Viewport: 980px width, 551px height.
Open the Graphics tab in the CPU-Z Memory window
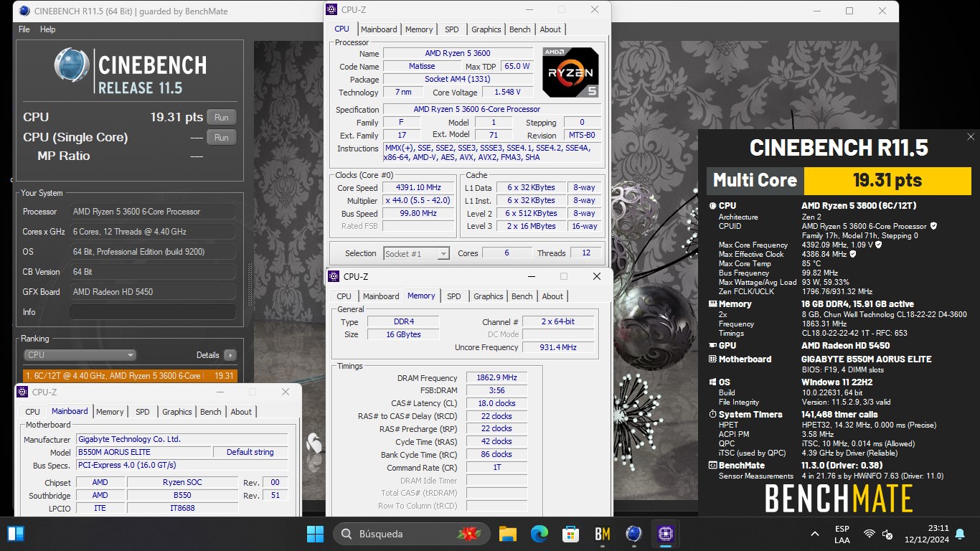coord(489,296)
